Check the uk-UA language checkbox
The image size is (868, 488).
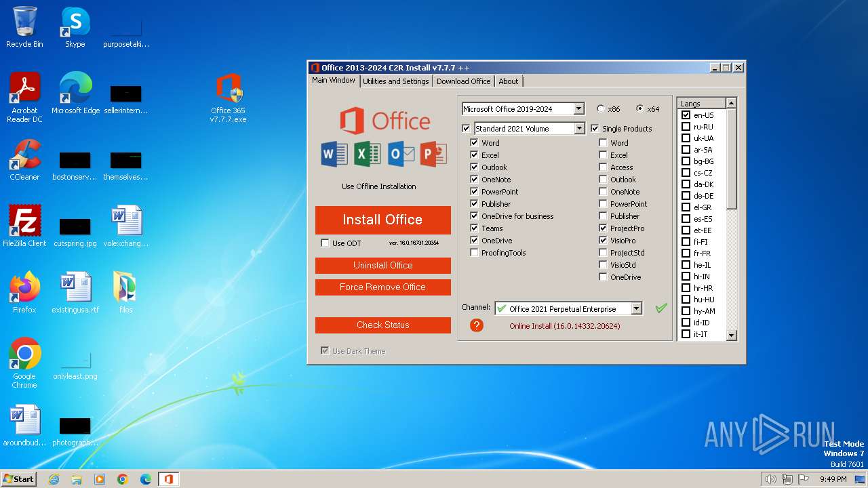(x=686, y=138)
